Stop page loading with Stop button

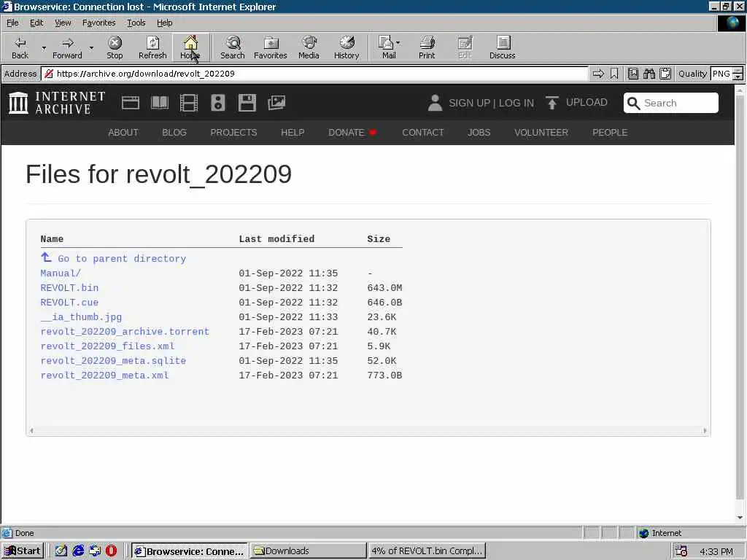pos(115,47)
